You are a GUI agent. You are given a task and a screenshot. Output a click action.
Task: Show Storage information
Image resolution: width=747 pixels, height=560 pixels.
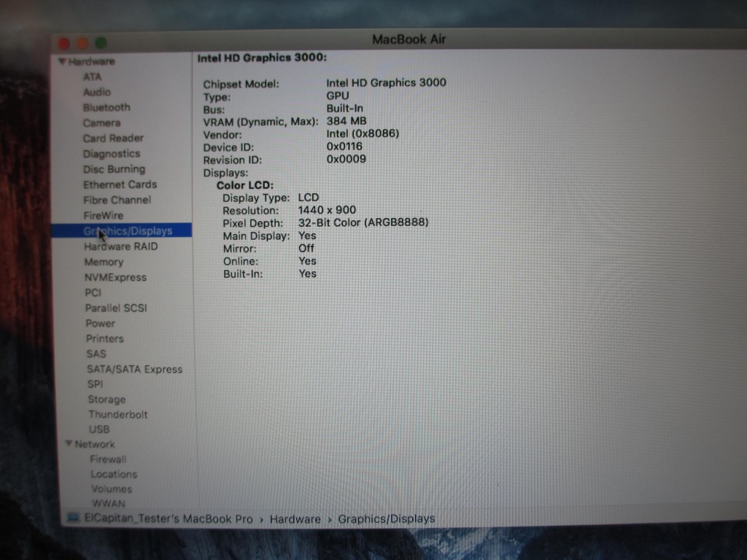(x=107, y=400)
